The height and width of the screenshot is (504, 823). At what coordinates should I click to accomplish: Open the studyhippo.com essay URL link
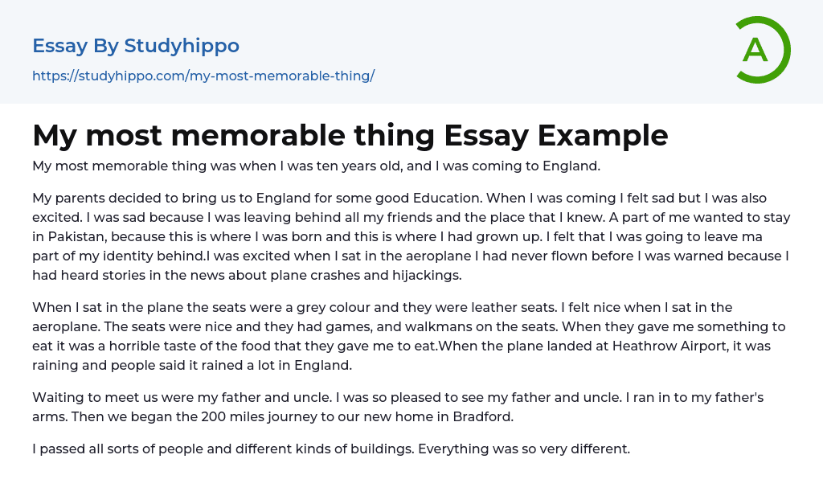point(203,76)
